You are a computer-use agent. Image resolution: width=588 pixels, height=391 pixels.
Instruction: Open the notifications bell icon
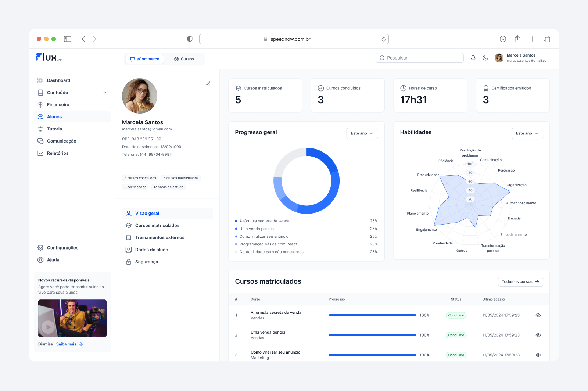[x=473, y=58]
